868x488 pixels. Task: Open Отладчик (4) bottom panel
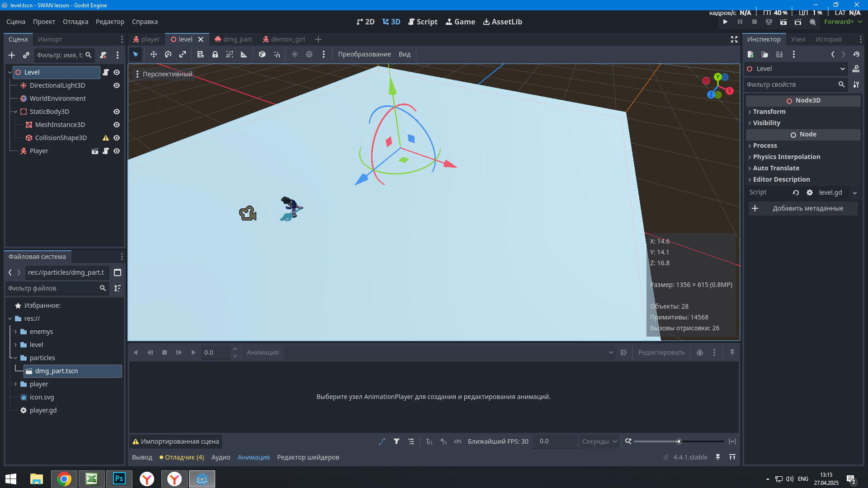[182, 457]
